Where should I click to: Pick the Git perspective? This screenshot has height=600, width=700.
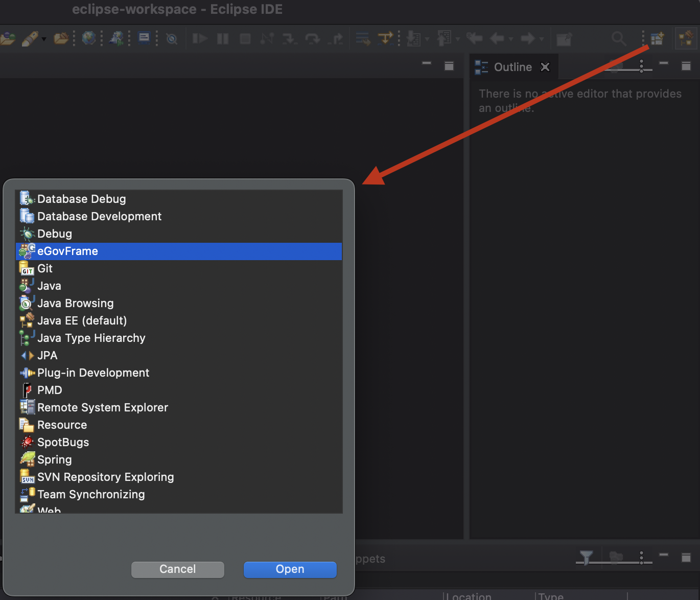[x=179, y=268]
